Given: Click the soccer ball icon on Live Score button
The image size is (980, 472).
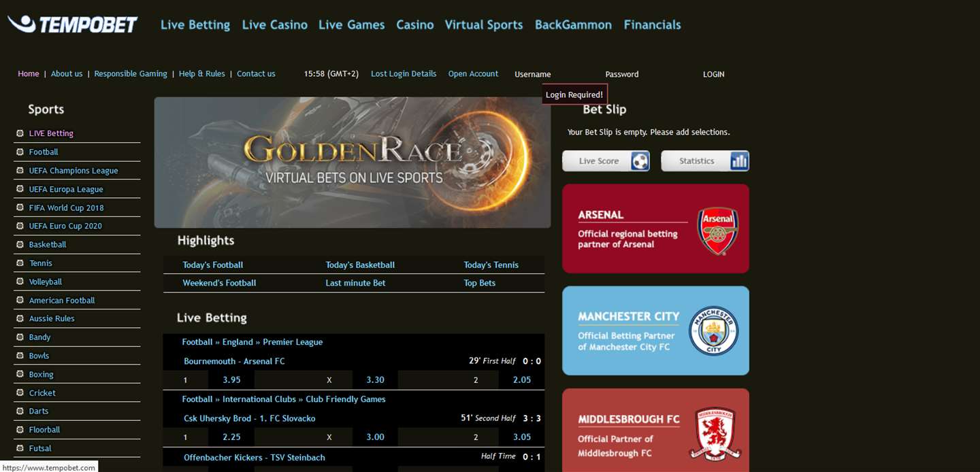Looking at the screenshot, I should 640,161.
